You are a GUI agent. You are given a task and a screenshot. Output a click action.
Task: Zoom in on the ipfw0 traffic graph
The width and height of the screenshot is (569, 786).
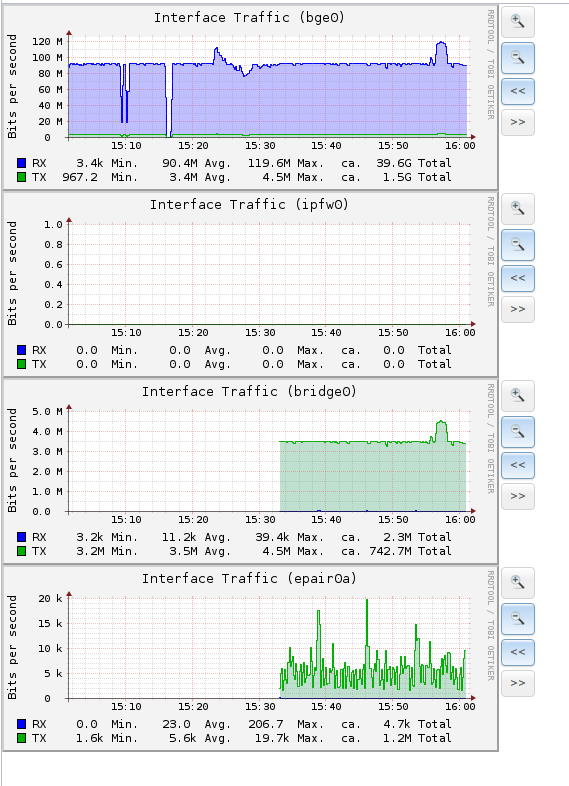pyautogui.click(x=518, y=209)
